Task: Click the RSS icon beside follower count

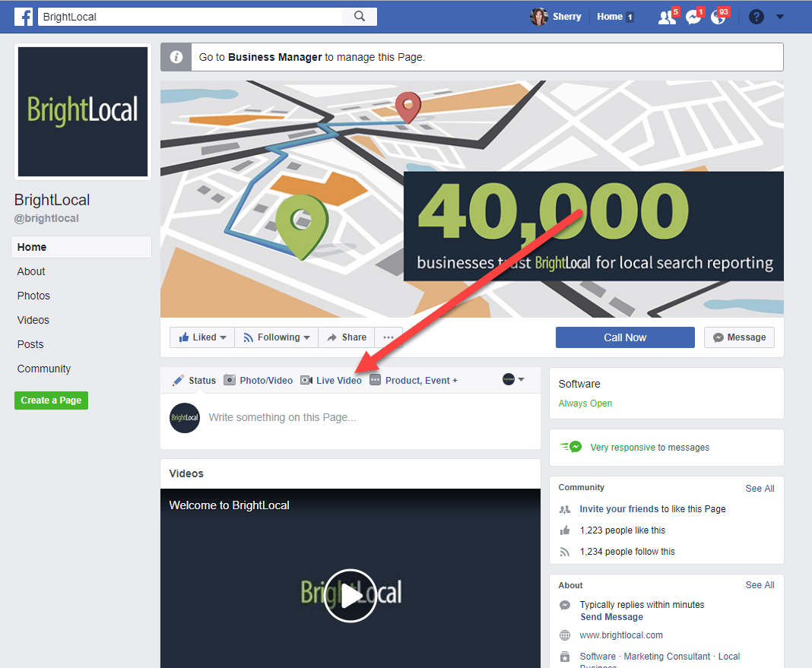Action: 565,552
